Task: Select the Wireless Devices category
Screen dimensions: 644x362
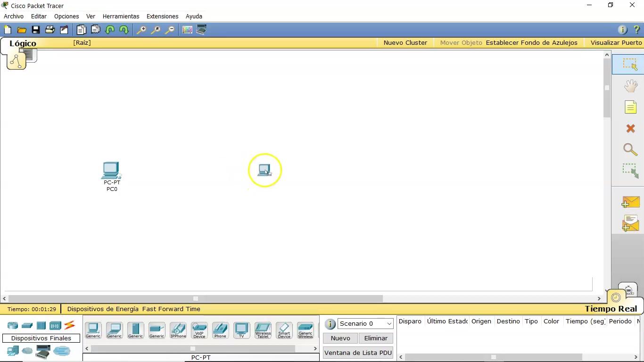Action: coord(55,325)
